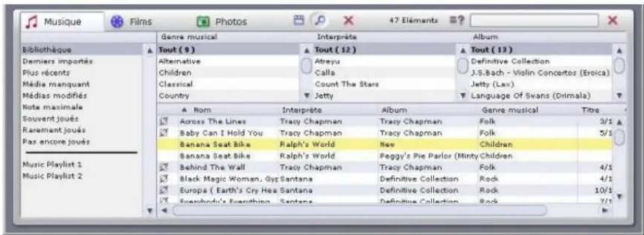Filter by Classical genre
Screen dimensions: 644x235
point(229,84)
